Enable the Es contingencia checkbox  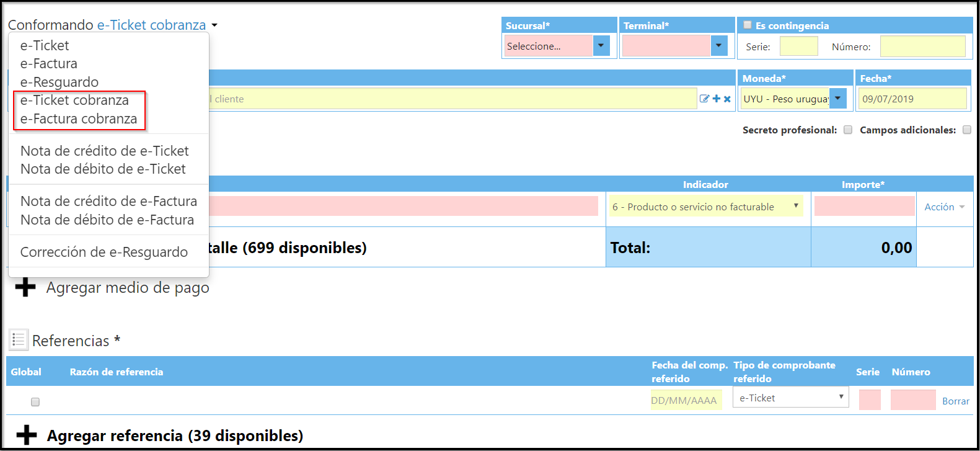(748, 25)
